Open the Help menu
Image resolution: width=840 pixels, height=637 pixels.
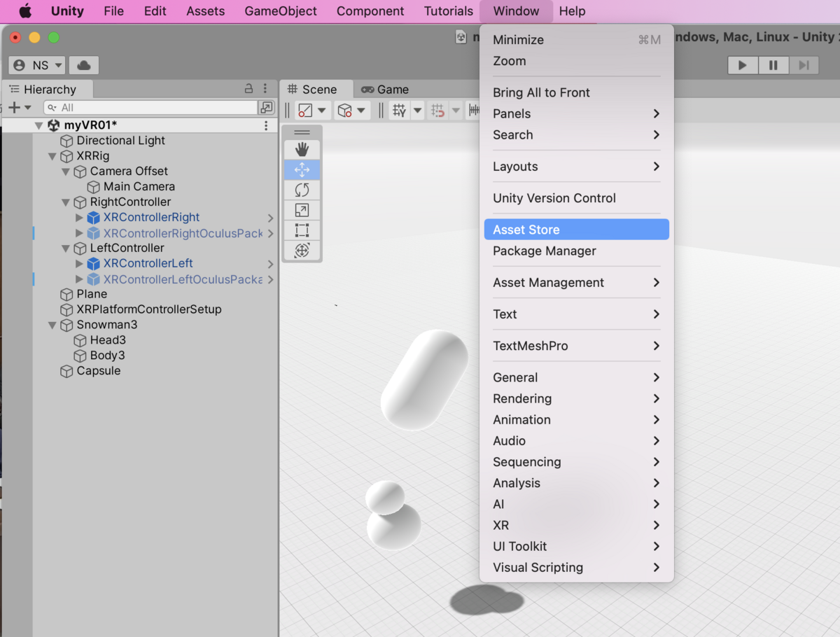[x=572, y=11]
